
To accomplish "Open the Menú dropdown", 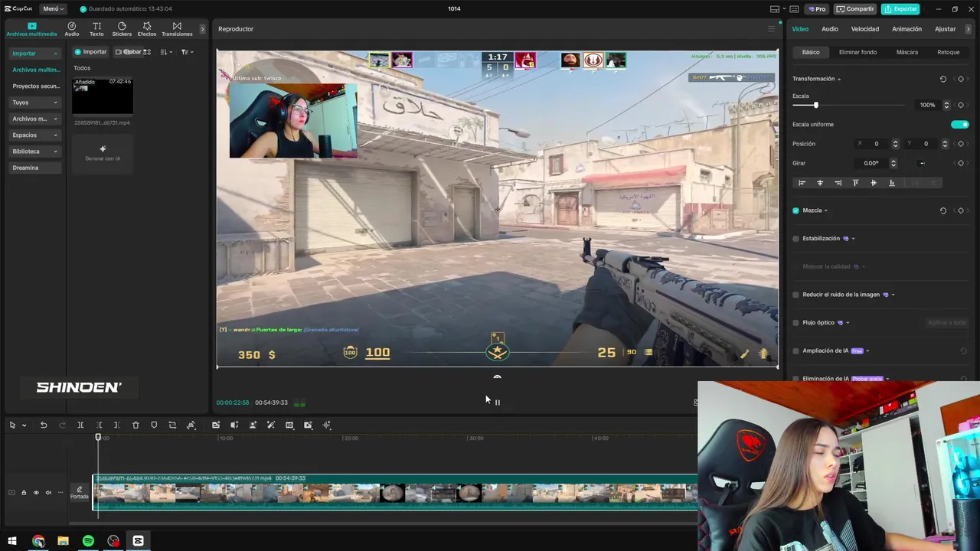I will 53,8.
